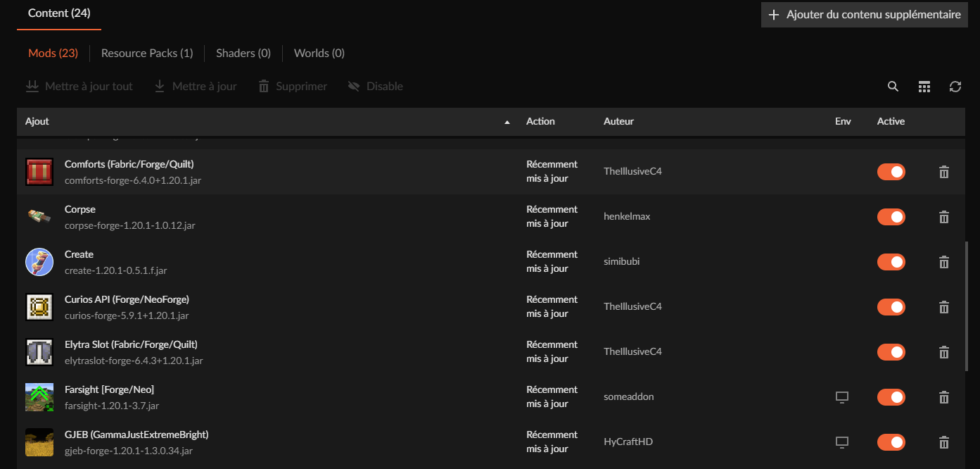Viewport: 980px width, 469px height.
Task: Click the Farsight mod thumbnail
Action: click(39, 397)
